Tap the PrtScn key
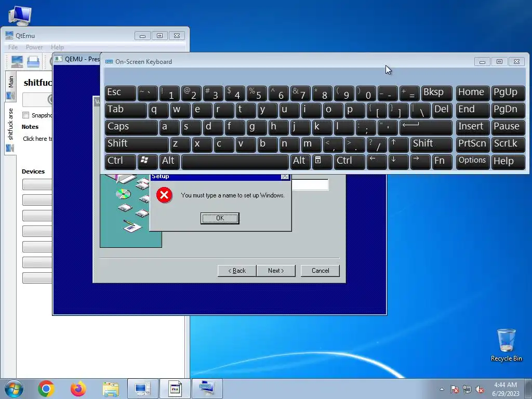The image size is (532, 399). [x=473, y=144]
